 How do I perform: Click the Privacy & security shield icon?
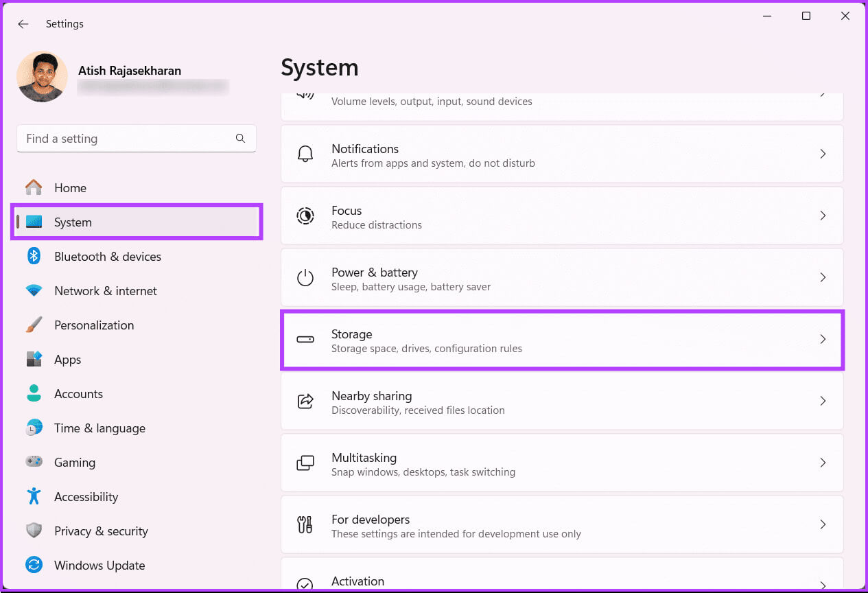point(34,531)
